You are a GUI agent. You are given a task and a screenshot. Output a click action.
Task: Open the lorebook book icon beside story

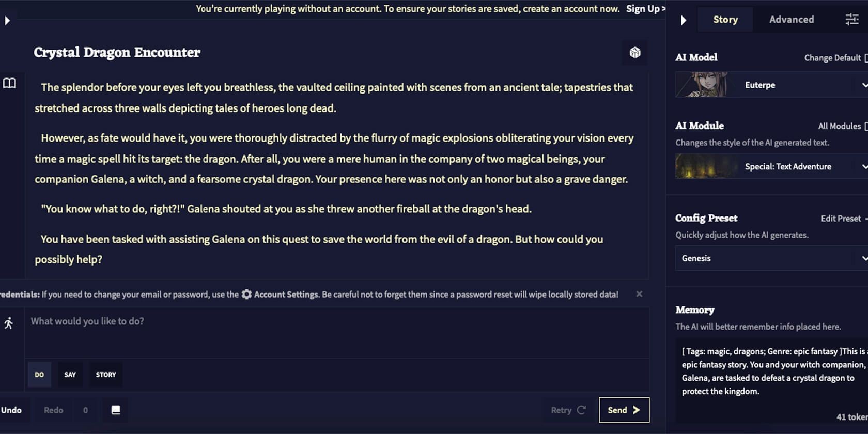click(x=10, y=83)
